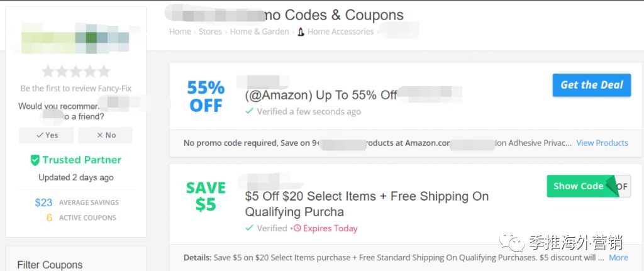Image resolution: width=644 pixels, height=271 pixels.
Task: Open Stores in the breadcrumb trail
Action: pyautogui.click(x=210, y=31)
